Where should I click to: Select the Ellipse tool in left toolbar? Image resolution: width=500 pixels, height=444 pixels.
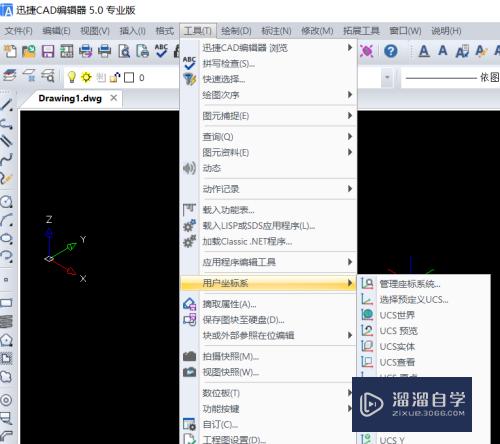coord(7,238)
